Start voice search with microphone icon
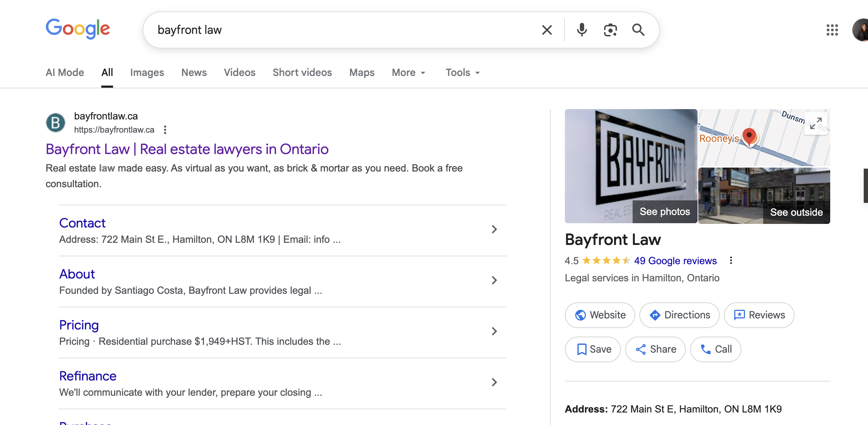868x425 pixels. [x=582, y=30]
